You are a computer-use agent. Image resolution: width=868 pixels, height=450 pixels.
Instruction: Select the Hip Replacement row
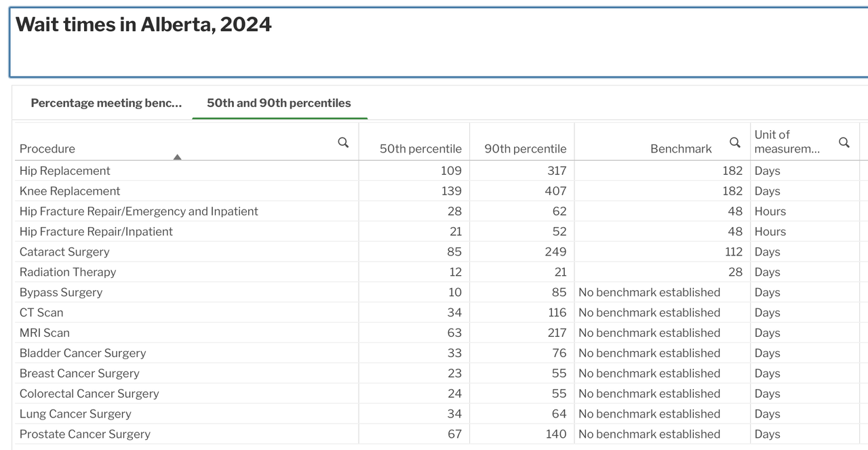tap(65, 171)
